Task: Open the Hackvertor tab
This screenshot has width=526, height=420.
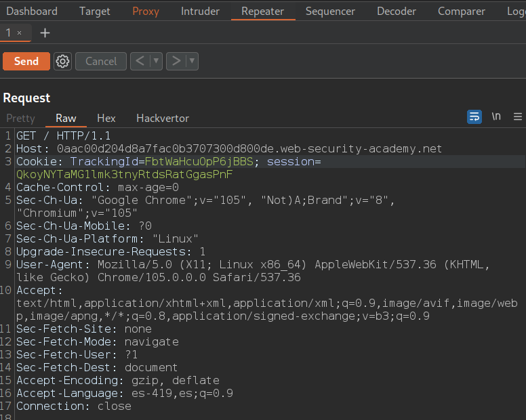Action: pyautogui.click(x=163, y=118)
